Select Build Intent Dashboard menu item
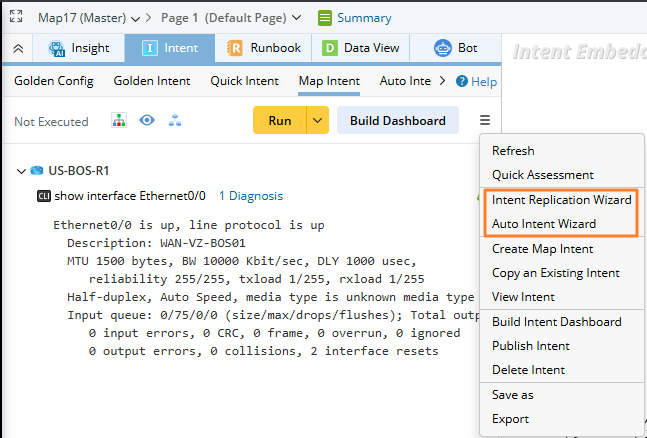The height and width of the screenshot is (438, 647). [x=562, y=322]
